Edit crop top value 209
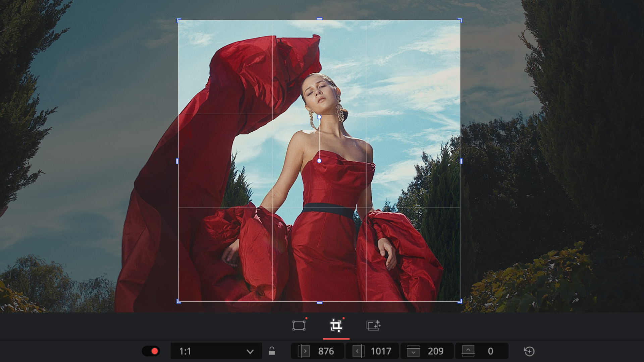Viewport: 644px width, 362px height. click(x=435, y=351)
